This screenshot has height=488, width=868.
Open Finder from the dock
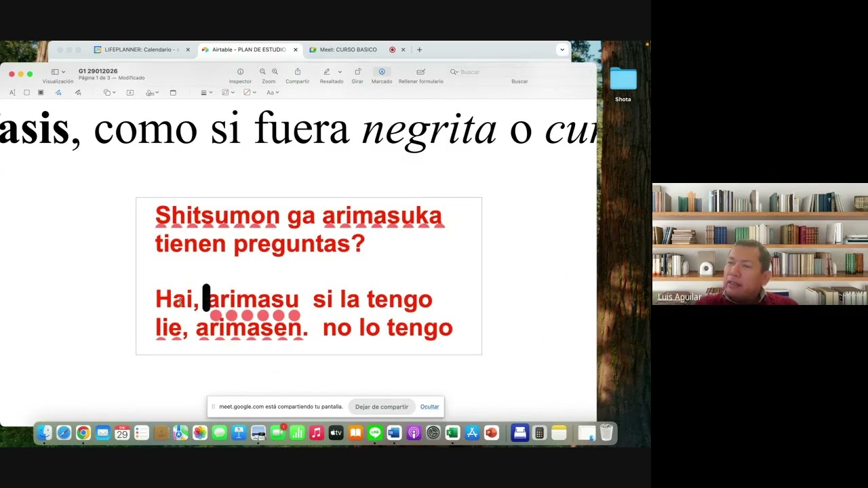click(x=44, y=433)
